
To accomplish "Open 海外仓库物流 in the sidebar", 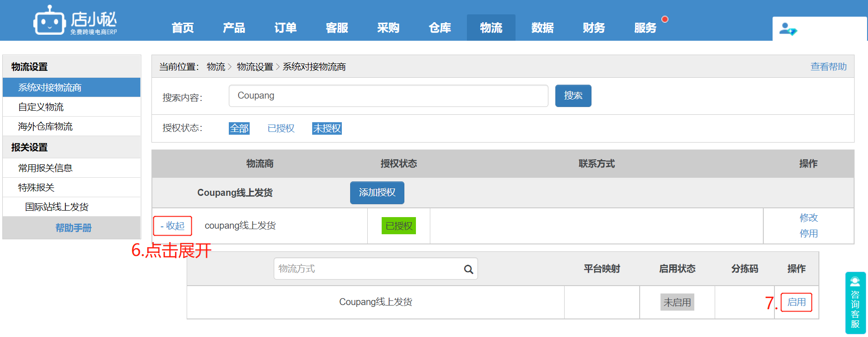I will click(72, 126).
